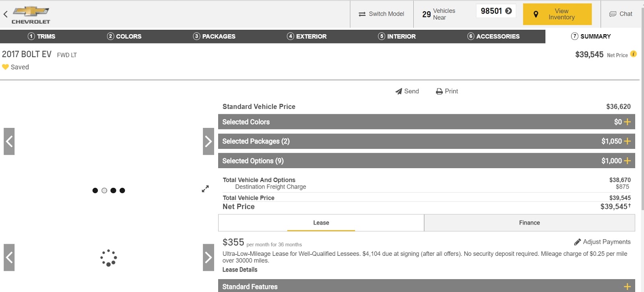This screenshot has width=644, height=292.
Task: Click Adjust Payments
Action: pyautogui.click(x=602, y=242)
